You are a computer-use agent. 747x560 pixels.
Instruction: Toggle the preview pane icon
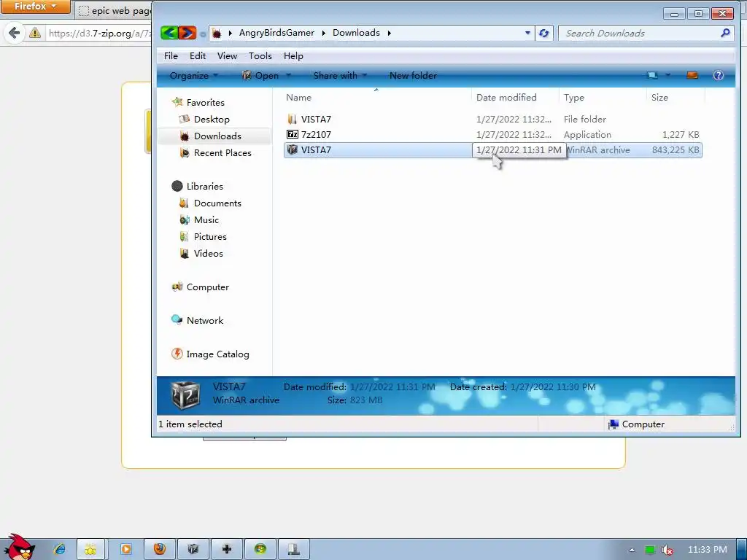[692, 75]
